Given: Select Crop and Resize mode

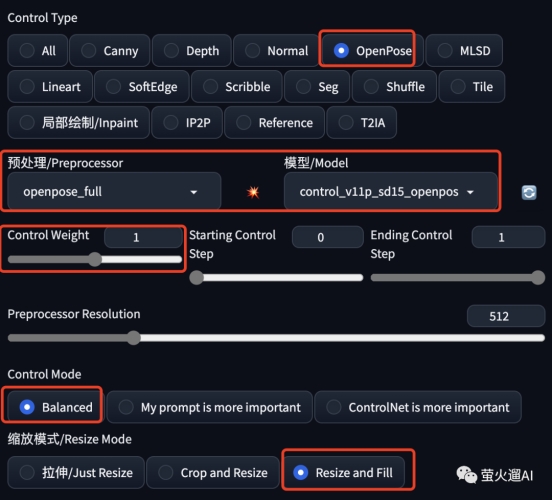Looking at the screenshot, I should (213, 473).
